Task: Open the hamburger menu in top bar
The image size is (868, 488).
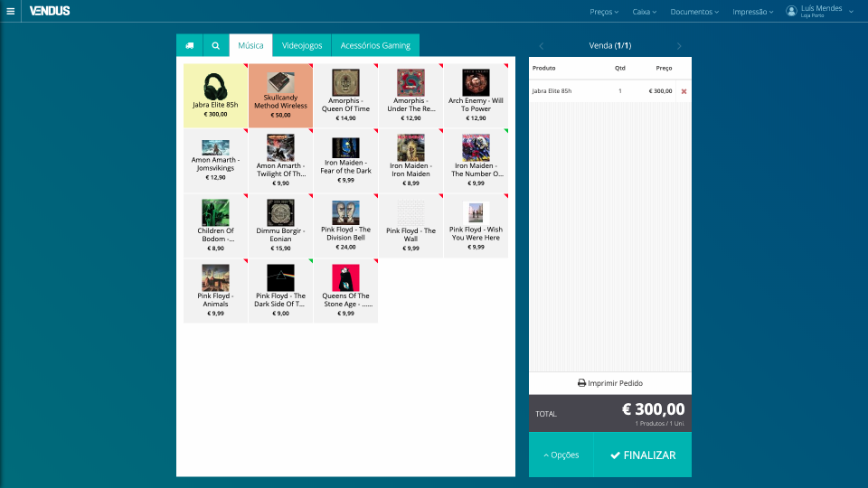Action: pos(10,11)
